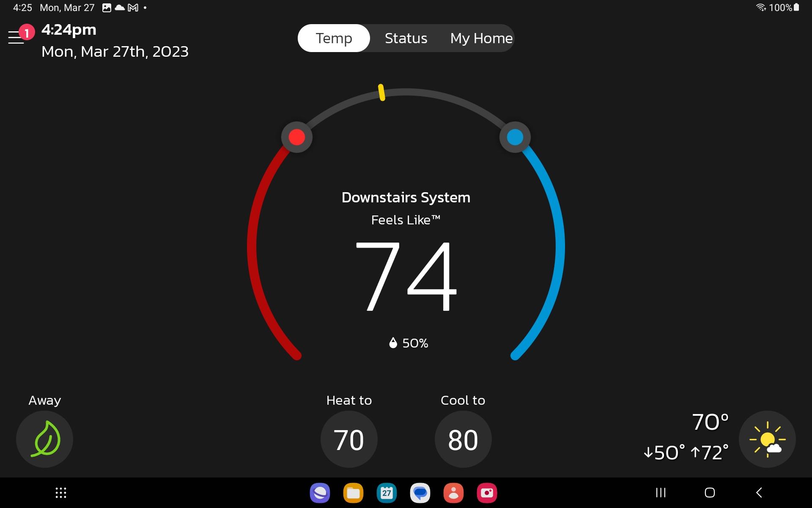This screenshot has width=812, height=508.
Task: Launch the Samsung Internet browser icon
Action: [320, 493]
